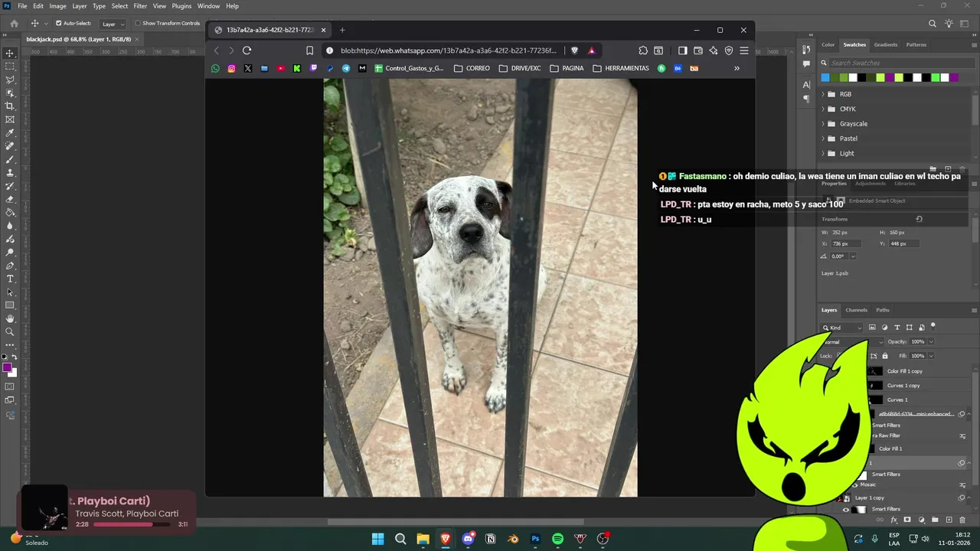This screenshot has width=980, height=551.
Task: Open a new browser tab
Action: click(x=342, y=30)
